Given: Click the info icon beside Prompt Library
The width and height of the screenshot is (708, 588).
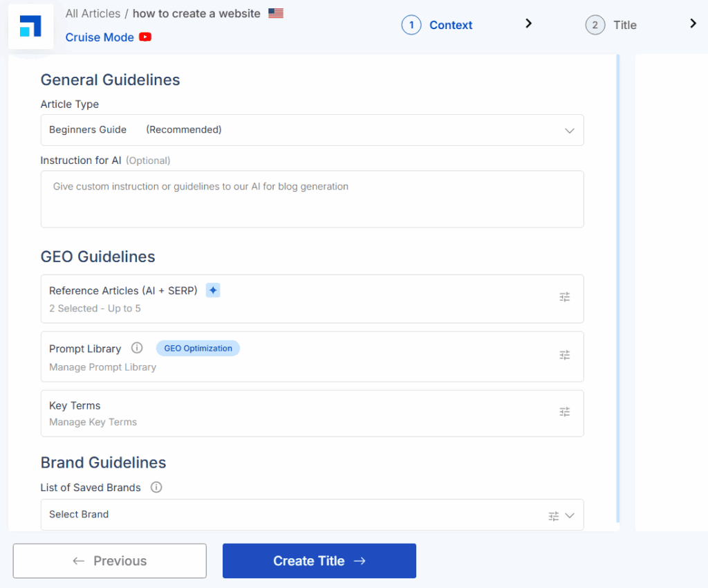Looking at the screenshot, I should (x=137, y=348).
